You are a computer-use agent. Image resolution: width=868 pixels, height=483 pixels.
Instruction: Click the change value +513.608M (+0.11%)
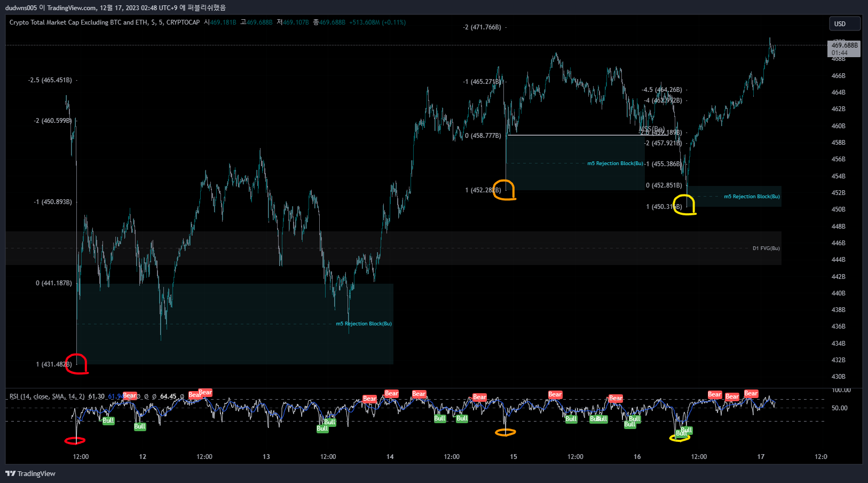coord(377,22)
